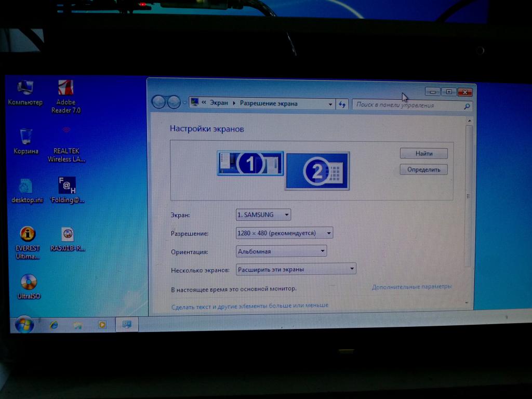Click Разрешение экрана breadcrumb item
The image size is (532, 399).
(x=269, y=103)
